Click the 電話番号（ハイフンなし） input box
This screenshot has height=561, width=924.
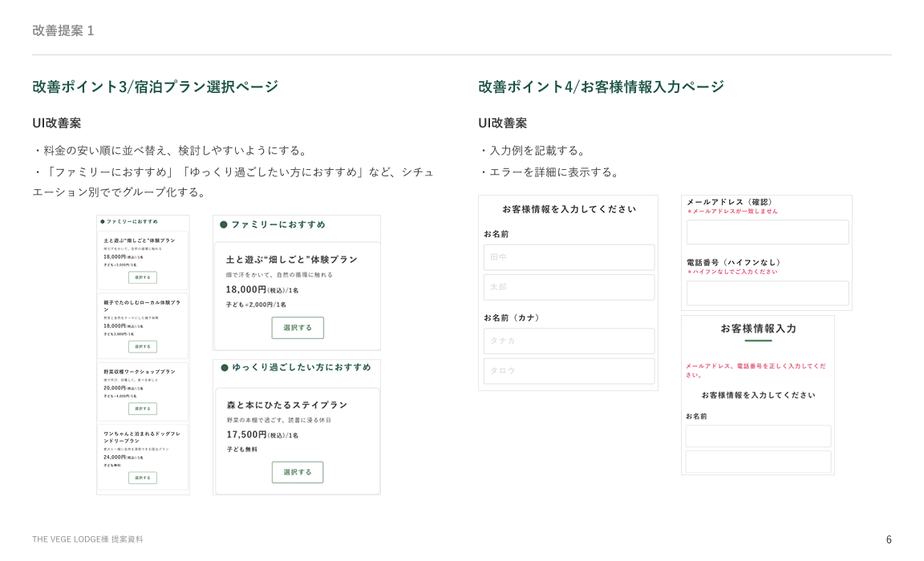pos(767,293)
